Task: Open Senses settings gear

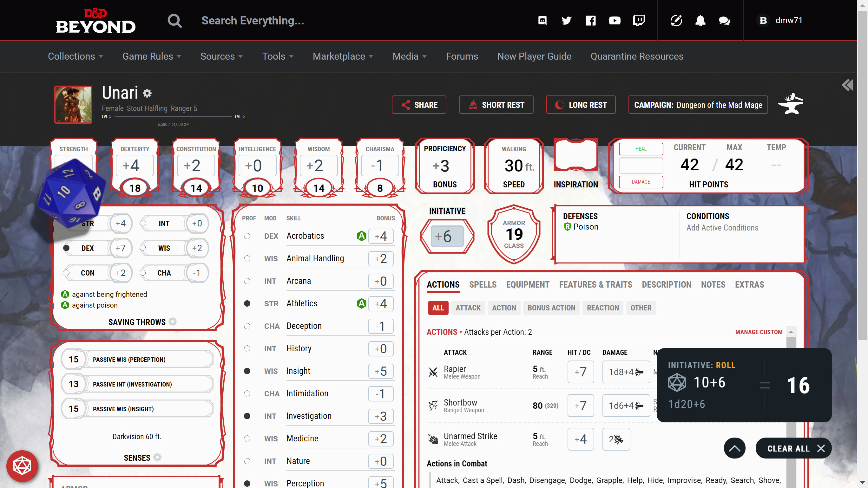Action: pos(157,457)
